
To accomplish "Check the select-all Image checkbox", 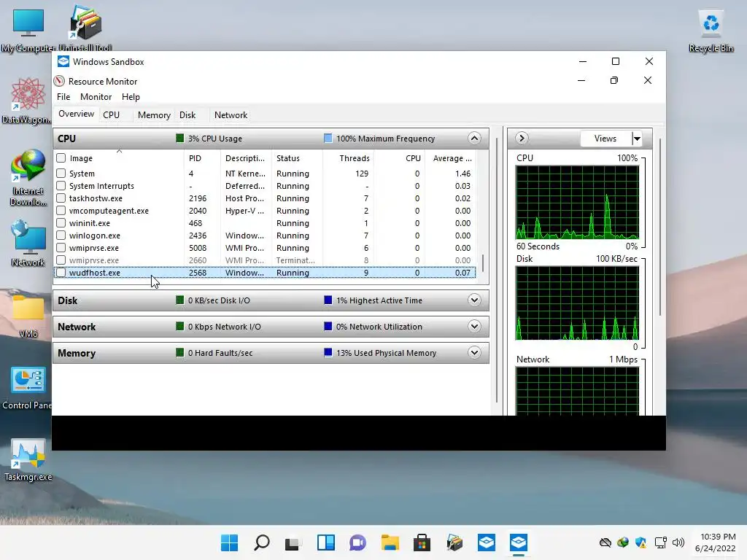I will pos(61,158).
